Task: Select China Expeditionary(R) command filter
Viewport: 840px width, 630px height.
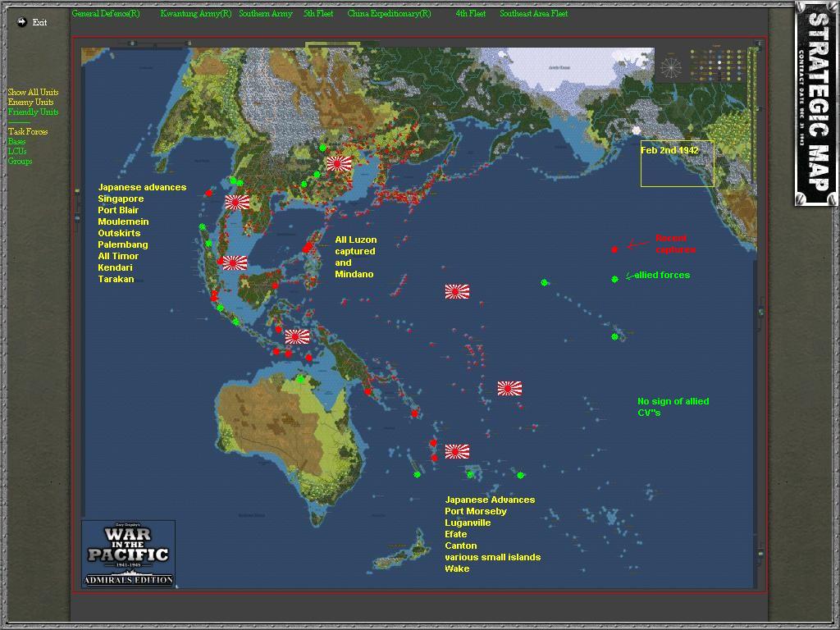Action: click(x=389, y=13)
